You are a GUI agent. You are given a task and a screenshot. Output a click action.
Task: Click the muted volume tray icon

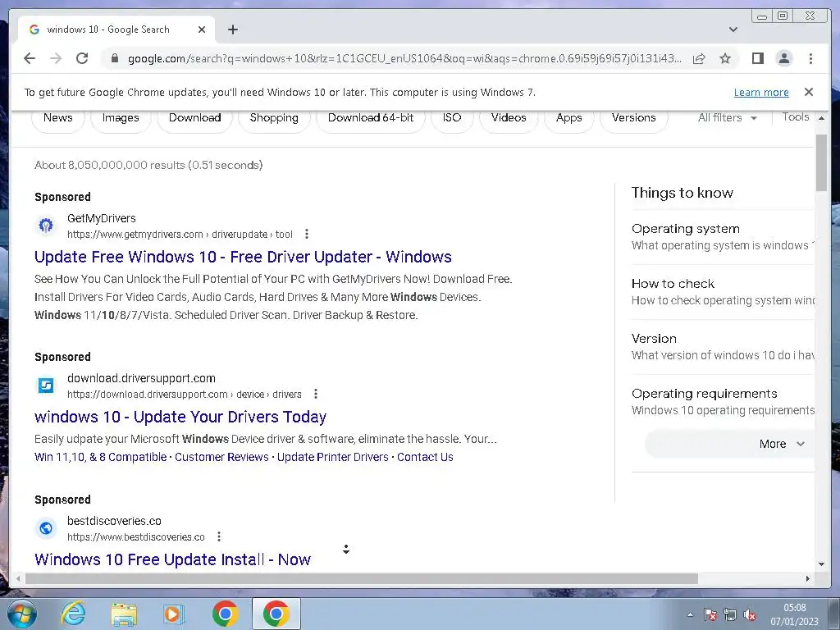(x=750, y=615)
